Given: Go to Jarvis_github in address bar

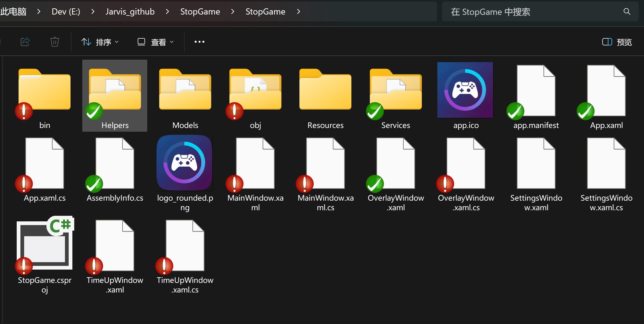Looking at the screenshot, I should coord(130,12).
